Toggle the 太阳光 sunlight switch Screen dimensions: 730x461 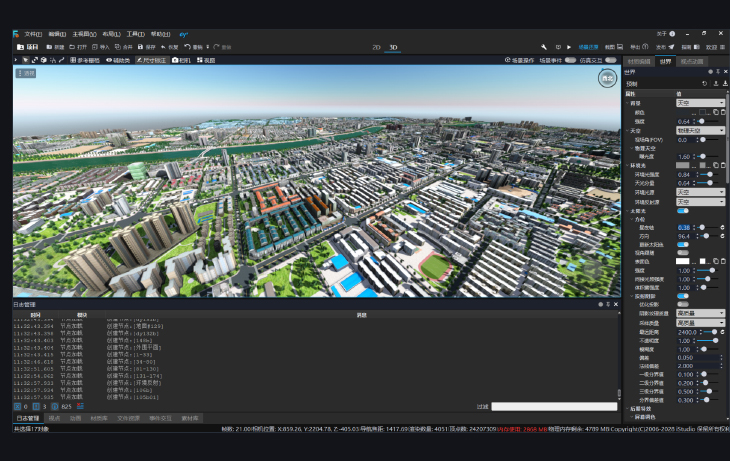[x=683, y=211]
